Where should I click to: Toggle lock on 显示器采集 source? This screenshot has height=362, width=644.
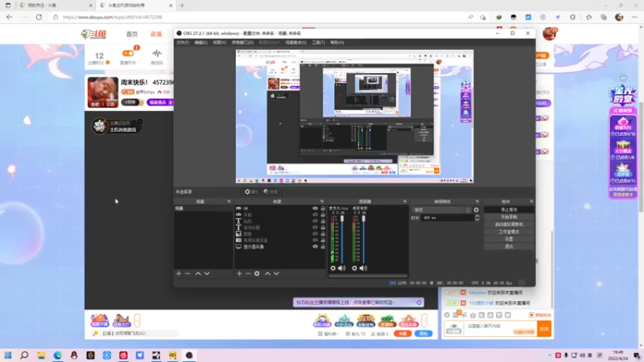tap(323, 247)
